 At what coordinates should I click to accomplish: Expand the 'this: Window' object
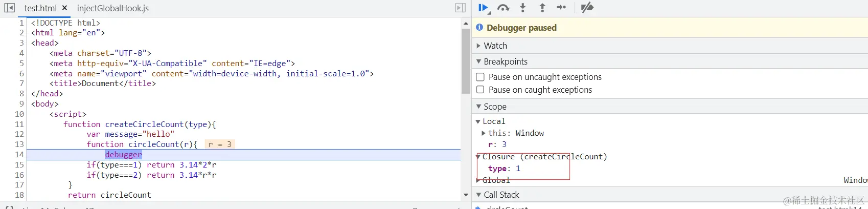[x=484, y=133]
